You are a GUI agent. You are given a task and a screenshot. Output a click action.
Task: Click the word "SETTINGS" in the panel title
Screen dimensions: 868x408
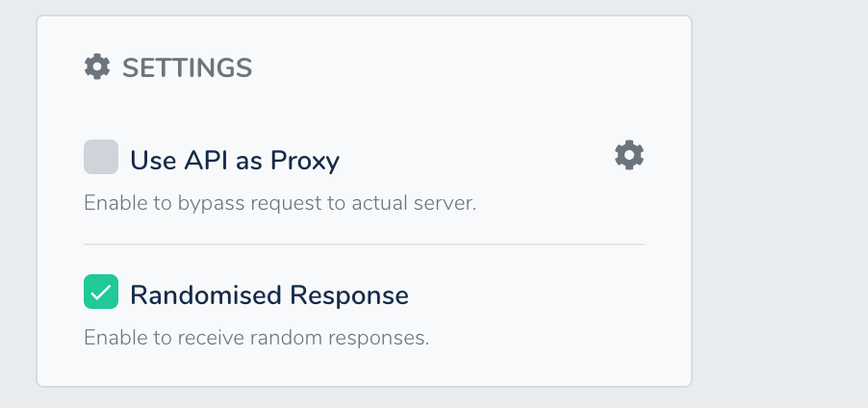pos(187,68)
